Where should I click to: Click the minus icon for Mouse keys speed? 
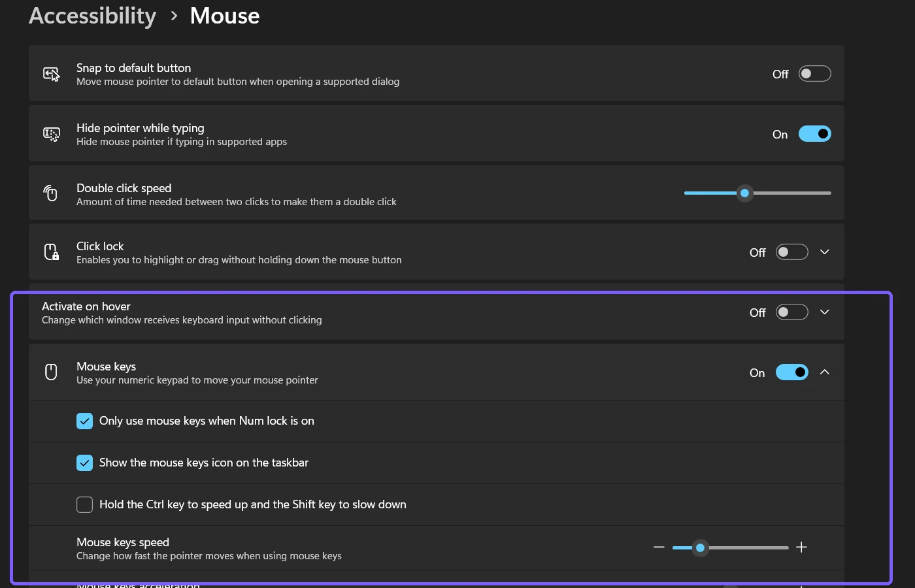tap(659, 547)
